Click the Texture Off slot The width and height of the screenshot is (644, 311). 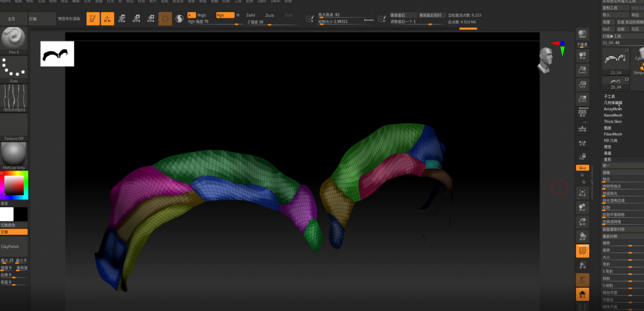[x=14, y=126]
